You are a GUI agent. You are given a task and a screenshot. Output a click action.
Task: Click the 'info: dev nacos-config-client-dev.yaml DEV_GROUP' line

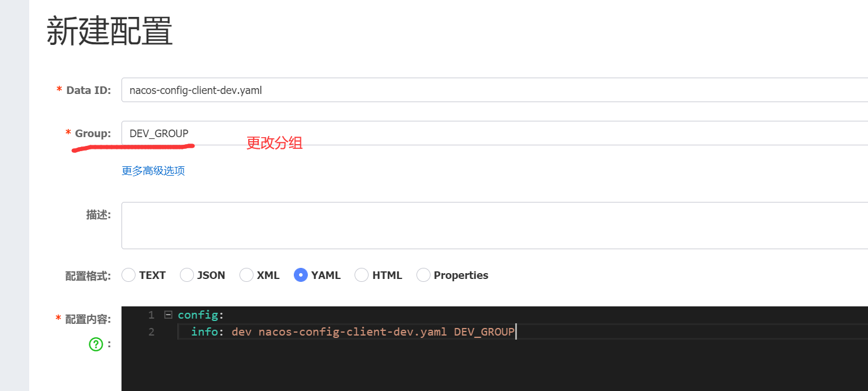pos(353,332)
